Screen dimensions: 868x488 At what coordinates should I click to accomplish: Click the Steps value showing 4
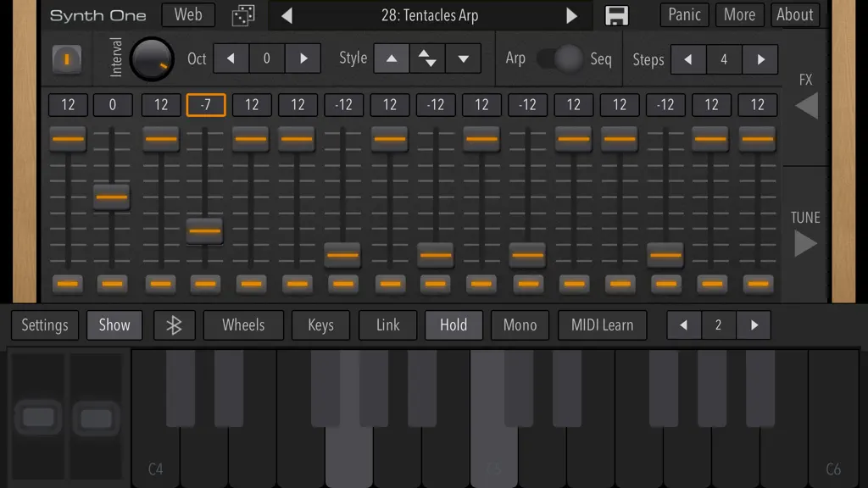coord(724,59)
